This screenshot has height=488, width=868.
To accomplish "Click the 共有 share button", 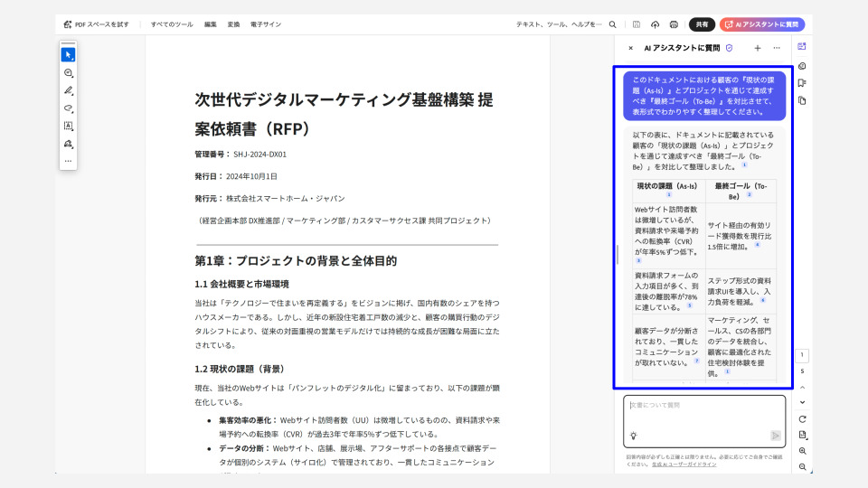I will [x=702, y=24].
